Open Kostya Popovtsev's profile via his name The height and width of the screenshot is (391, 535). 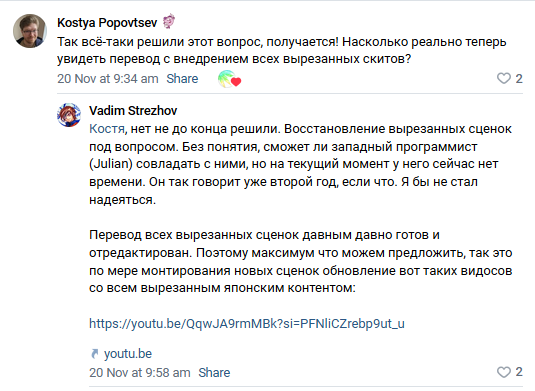[x=107, y=23]
